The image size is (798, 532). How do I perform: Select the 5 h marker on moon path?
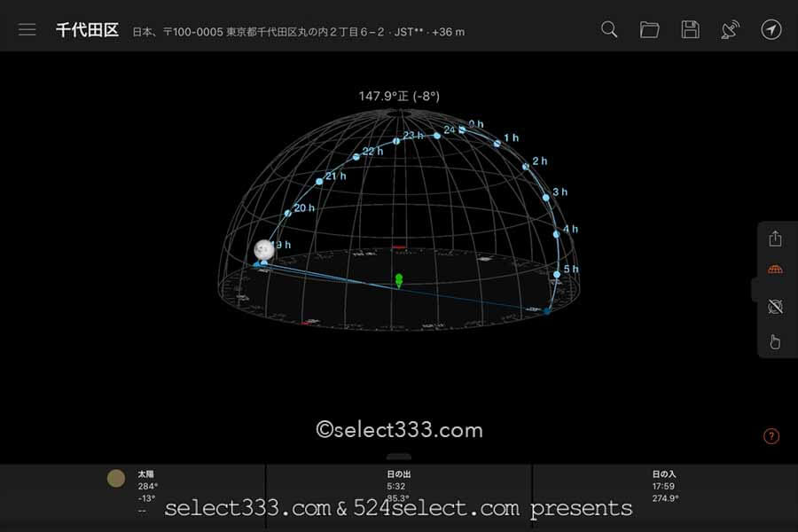tap(557, 274)
